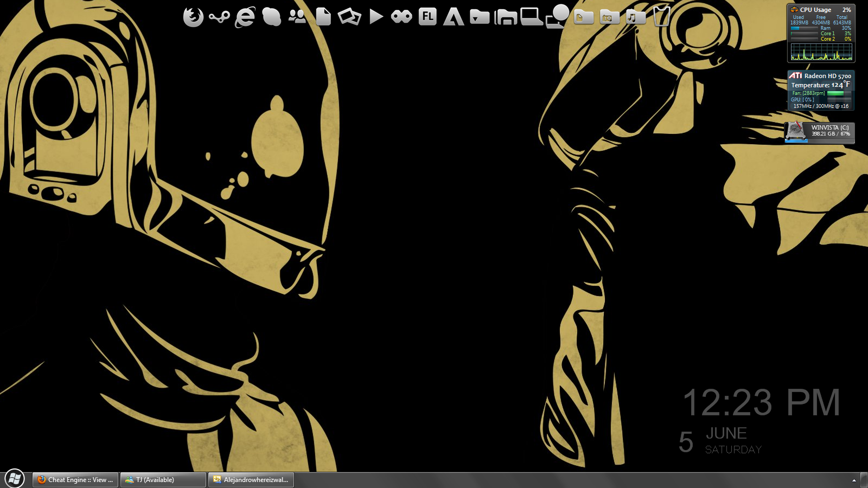Open the Documents folder dock icon
868x488 pixels.
tap(583, 16)
